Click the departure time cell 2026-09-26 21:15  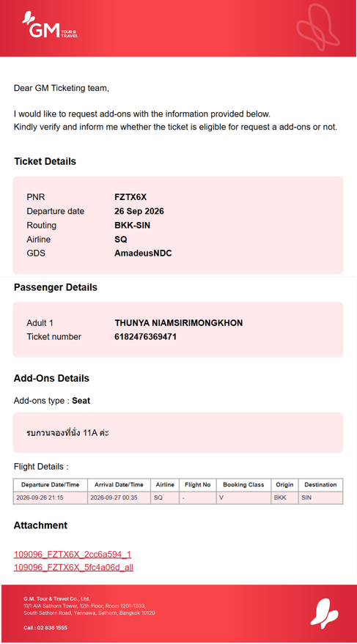click(50, 497)
